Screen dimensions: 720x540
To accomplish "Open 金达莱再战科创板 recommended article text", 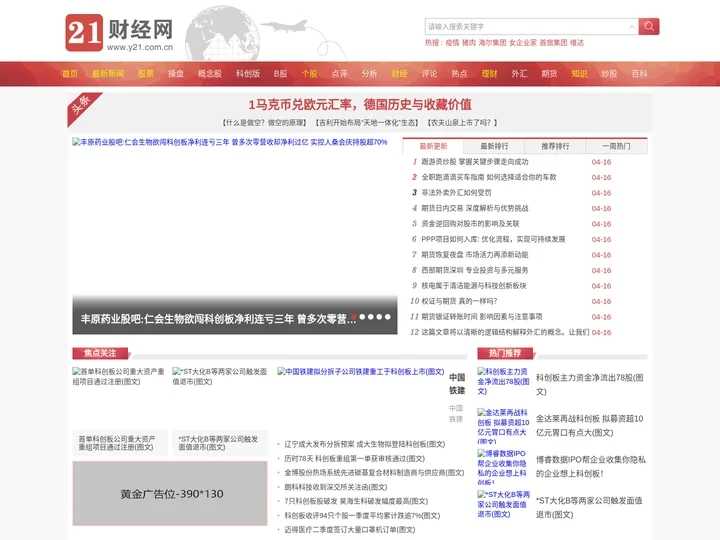I will point(590,426).
